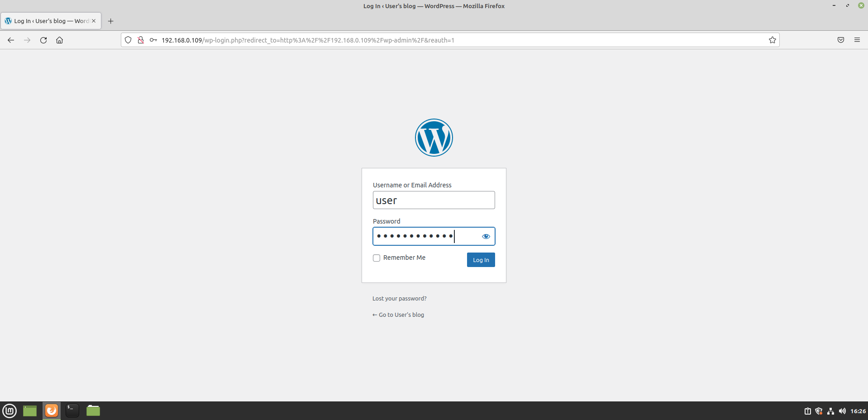Screen dimensions: 868x420
Task: Open the network connections tray icon
Action: coord(830,411)
